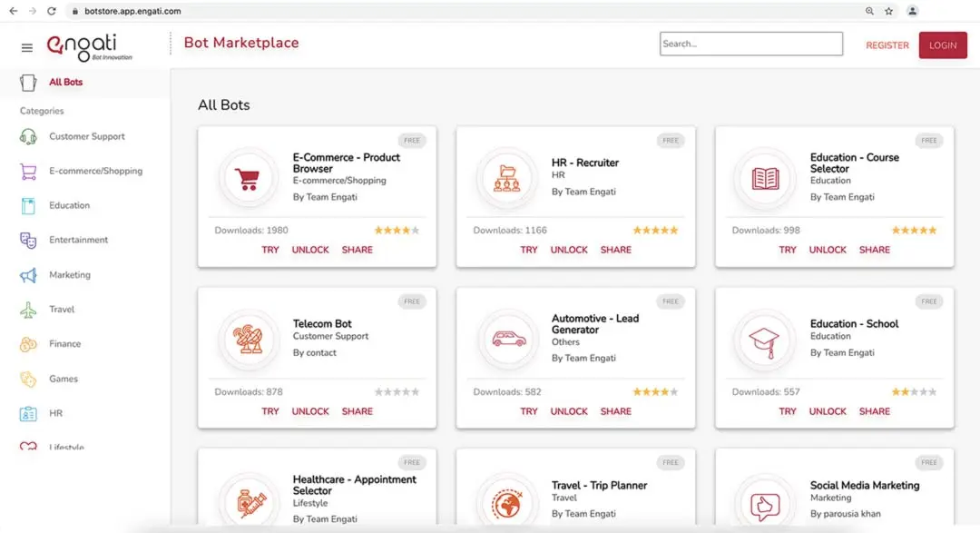Select All Bots in the sidebar

coord(65,83)
